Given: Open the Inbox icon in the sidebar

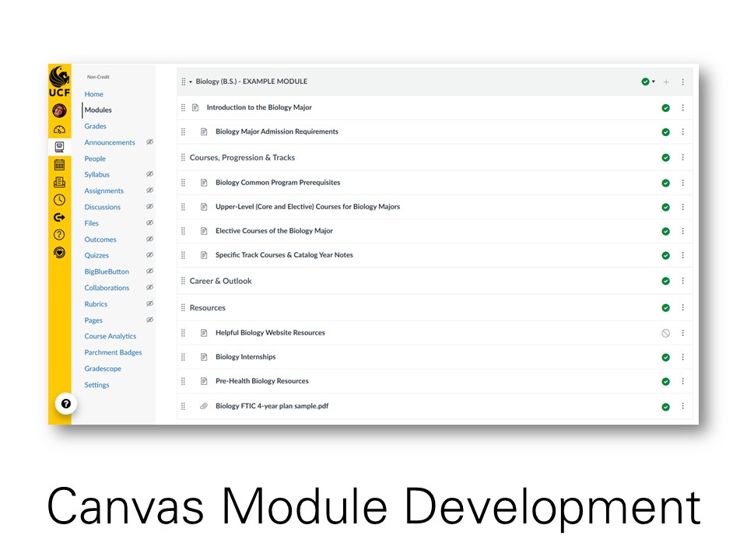Looking at the screenshot, I should (60, 181).
